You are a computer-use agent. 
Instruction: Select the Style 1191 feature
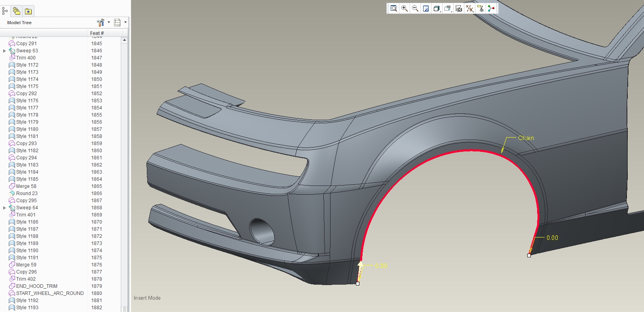pyautogui.click(x=27, y=258)
